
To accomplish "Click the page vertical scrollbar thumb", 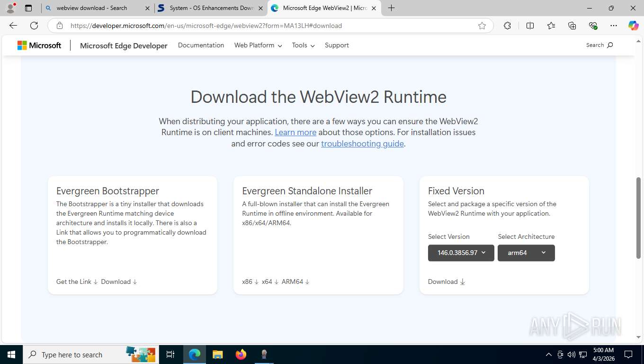I will pyautogui.click(x=638, y=218).
